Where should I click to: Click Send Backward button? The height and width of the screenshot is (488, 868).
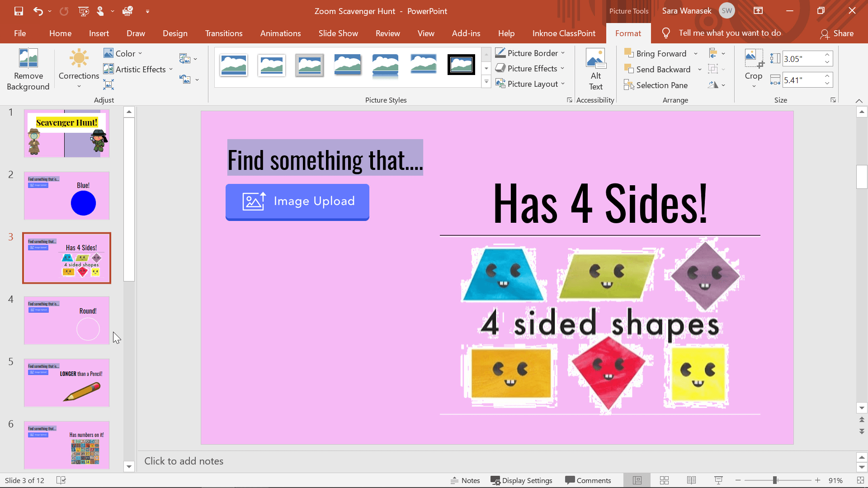coord(658,70)
